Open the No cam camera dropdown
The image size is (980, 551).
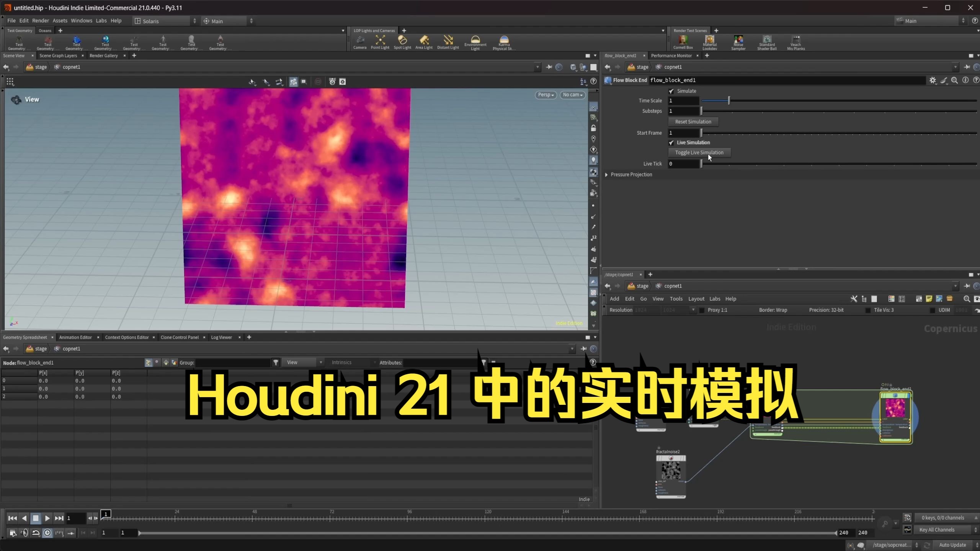[573, 95]
